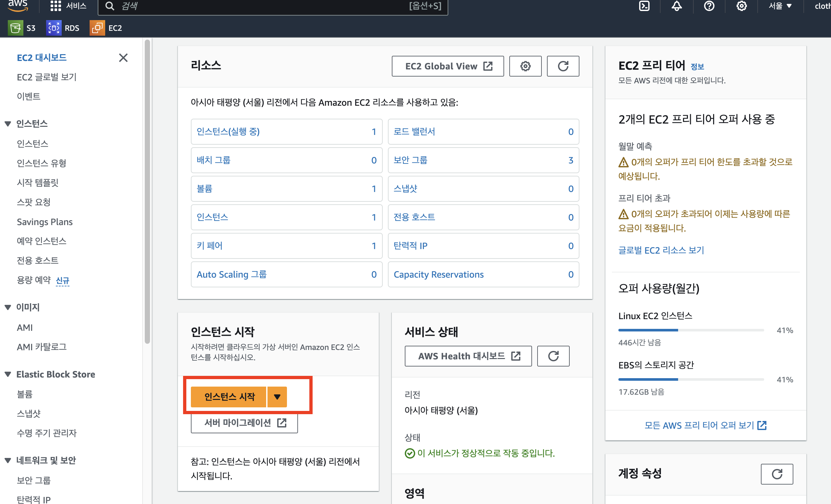
Task: Select EC2 대시보드 in the sidebar
Action: pos(42,58)
